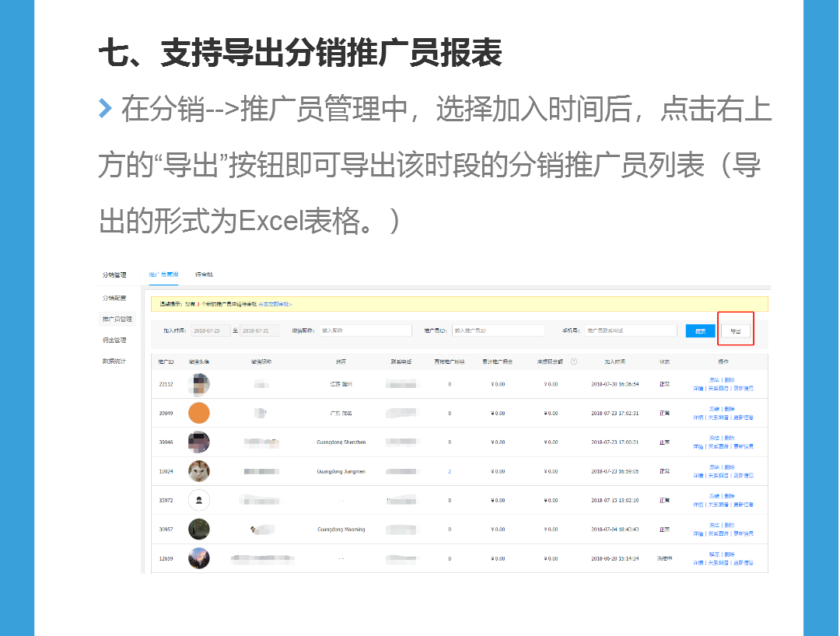Click into the 推广员ID input field
Viewport: 840px width, 636px height.
pyautogui.click(x=498, y=330)
